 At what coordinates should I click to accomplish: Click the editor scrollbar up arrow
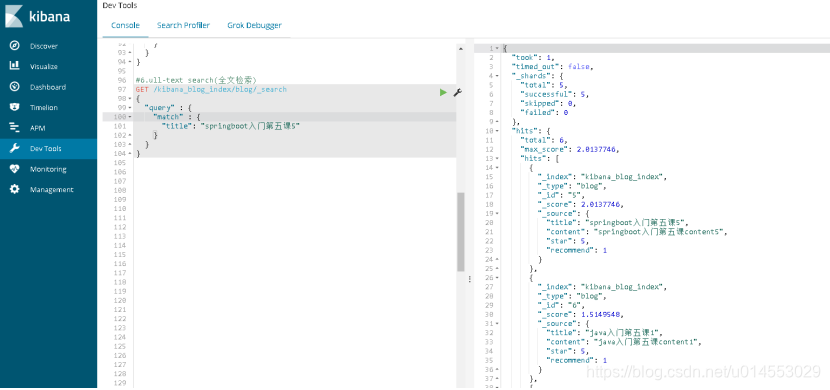pyautogui.click(x=461, y=49)
